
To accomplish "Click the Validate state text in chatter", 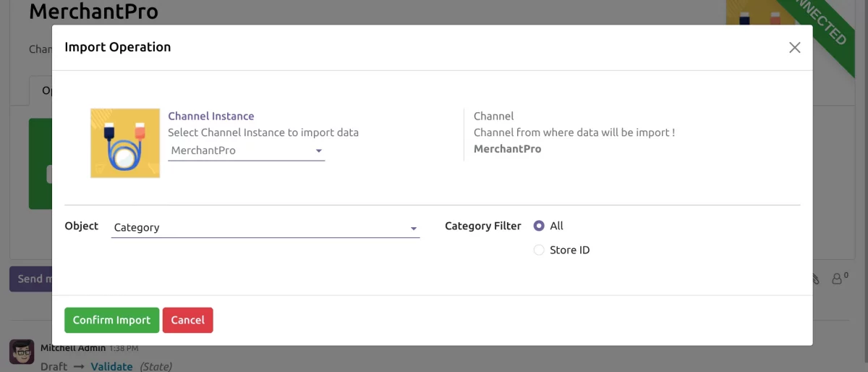I will pos(111,366).
